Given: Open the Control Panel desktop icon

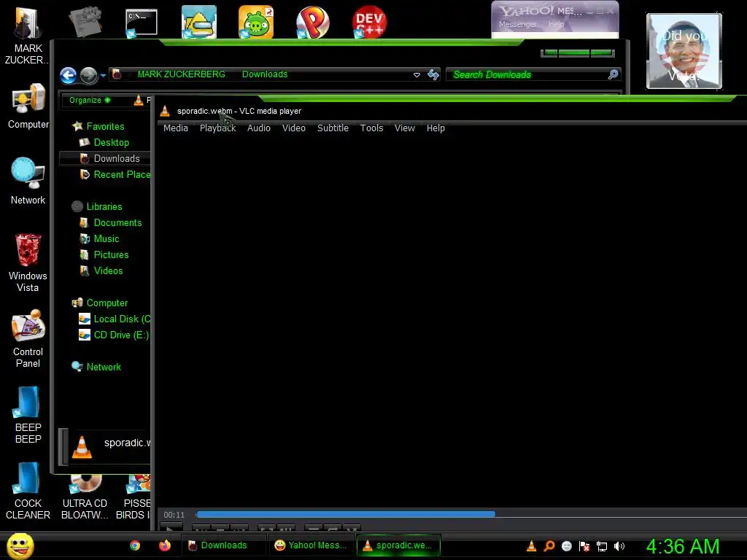Looking at the screenshot, I should click(28, 326).
